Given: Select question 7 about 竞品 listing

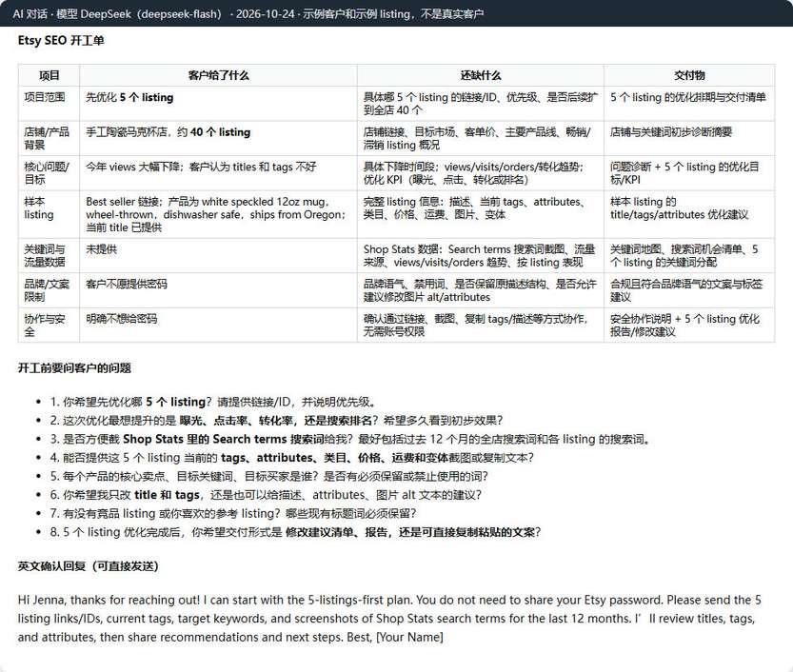Looking at the screenshot, I should pos(233,514).
